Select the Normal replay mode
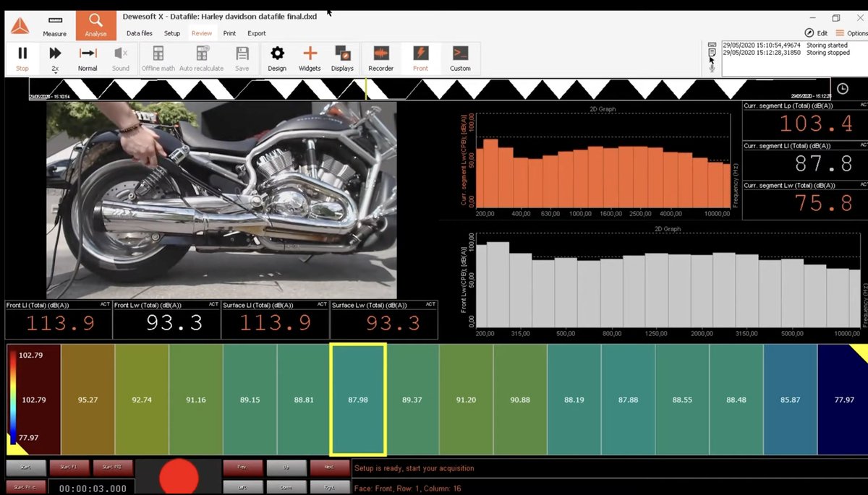 pos(88,59)
